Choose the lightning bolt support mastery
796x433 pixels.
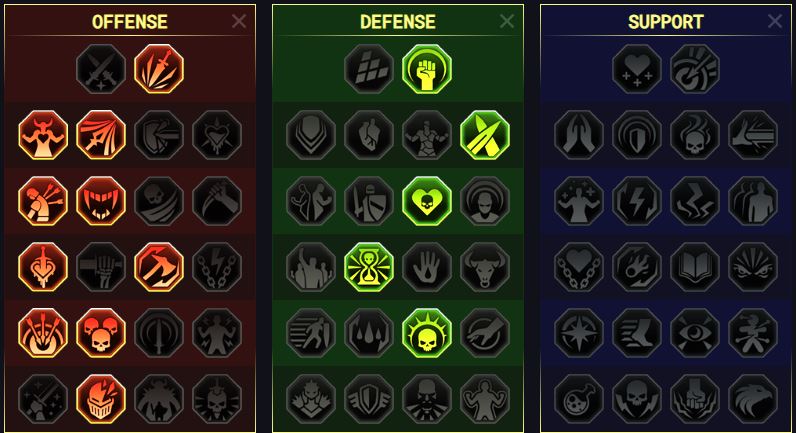point(637,201)
